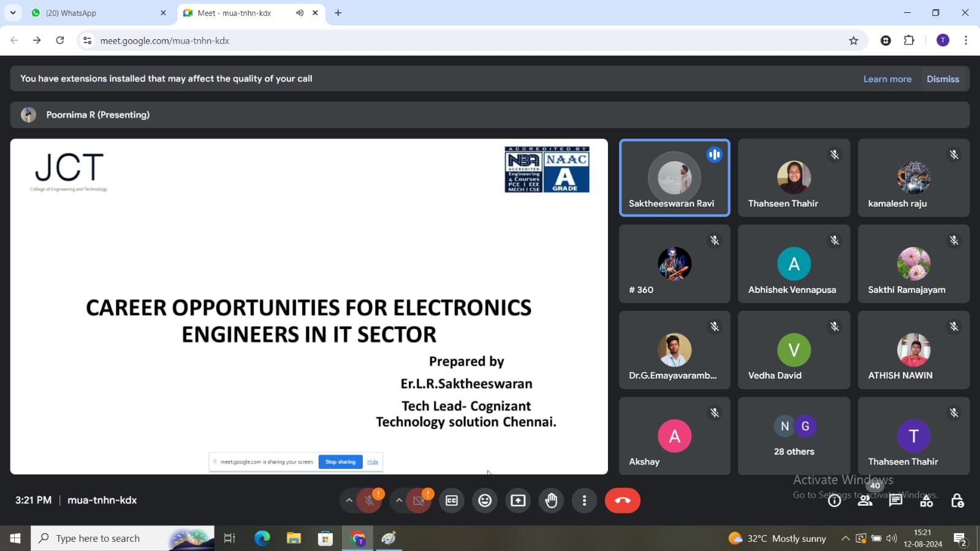The image size is (980, 551).
Task: Open Chrome tab search dropdown arrow
Action: click(x=13, y=13)
